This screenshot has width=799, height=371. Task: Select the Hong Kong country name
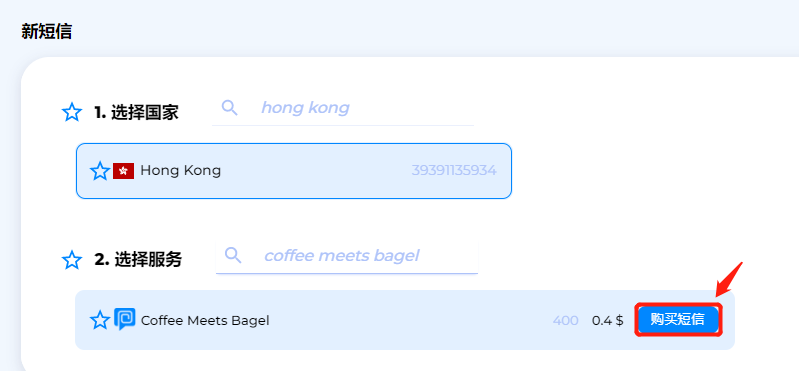click(180, 170)
